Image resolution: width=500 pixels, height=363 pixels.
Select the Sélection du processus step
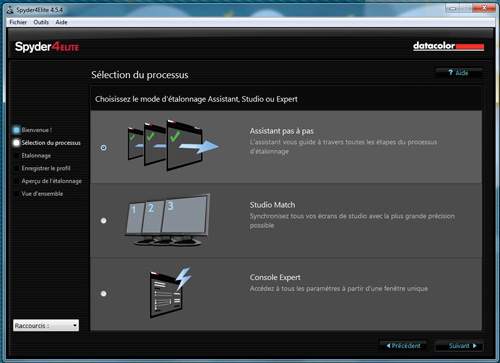click(x=47, y=143)
